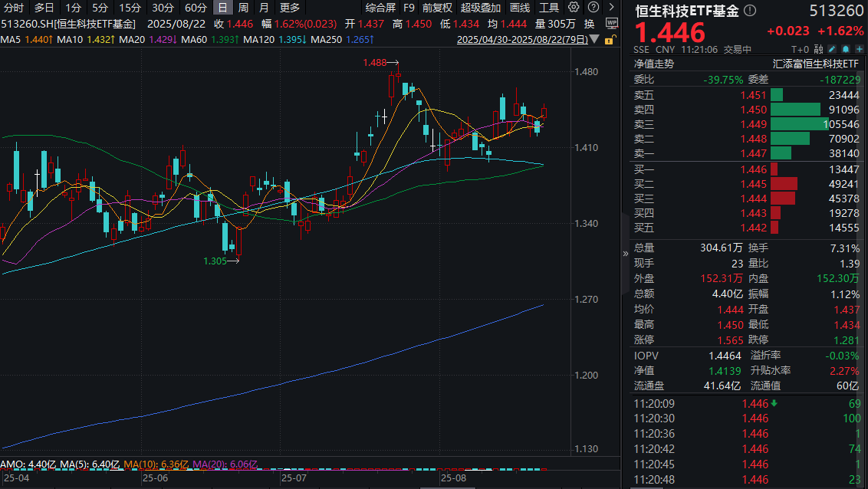Open the date range dropdown triangle
The width and height of the screenshot is (868, 489).
(594, 39)
